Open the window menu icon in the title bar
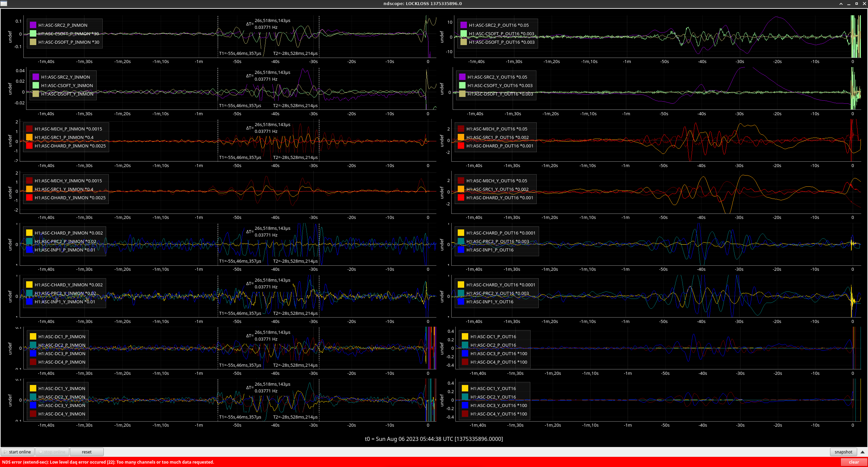Image resolution: width=868 pixels, height=467 pixels. (x=3, y=3)
